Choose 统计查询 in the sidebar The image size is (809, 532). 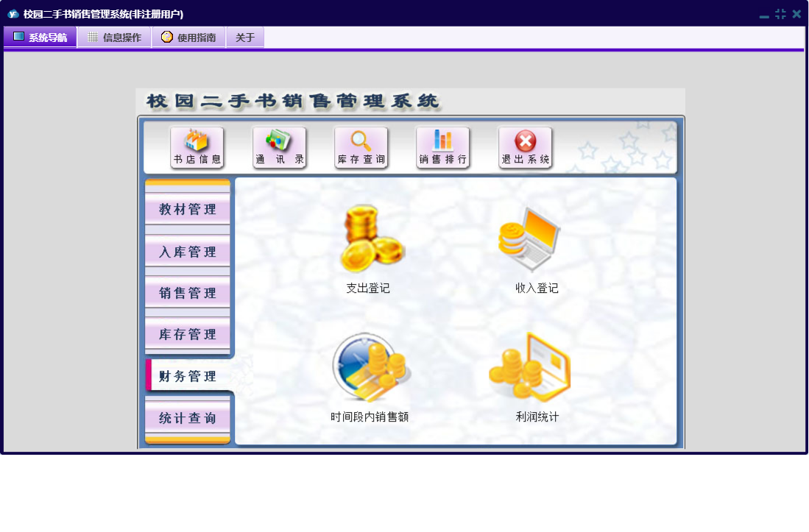[x=188, y=418]
